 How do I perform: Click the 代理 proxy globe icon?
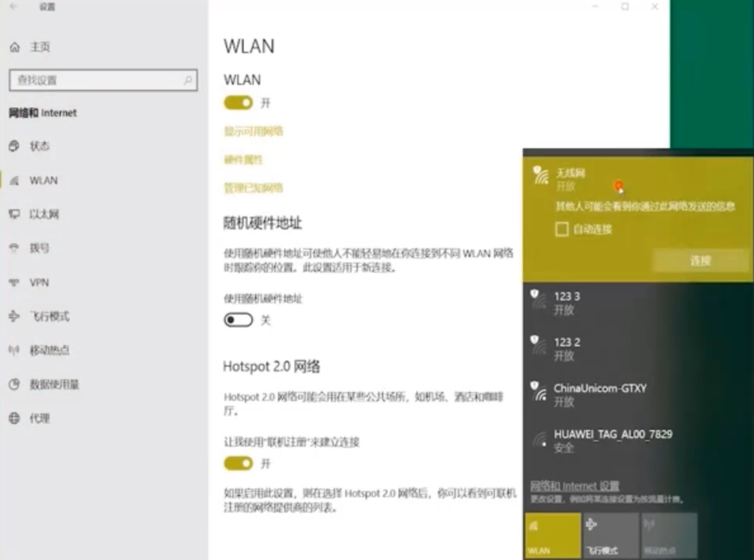tap(15, 418)
